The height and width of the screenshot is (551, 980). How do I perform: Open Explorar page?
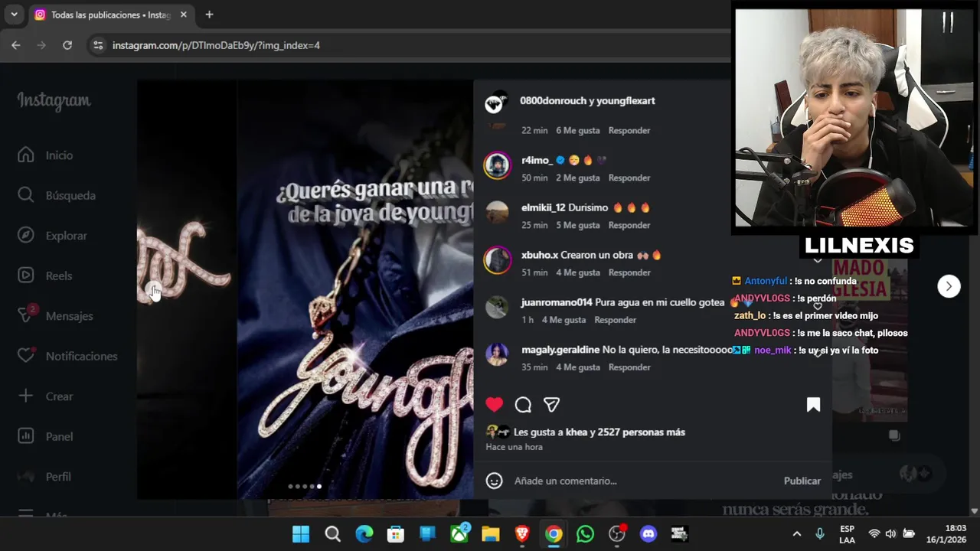pos(66,236)
